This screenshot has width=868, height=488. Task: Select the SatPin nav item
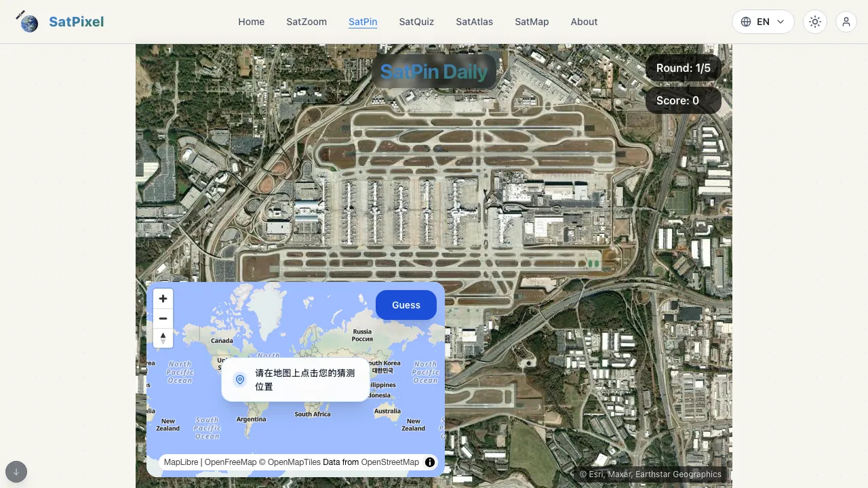click(363, 22)
